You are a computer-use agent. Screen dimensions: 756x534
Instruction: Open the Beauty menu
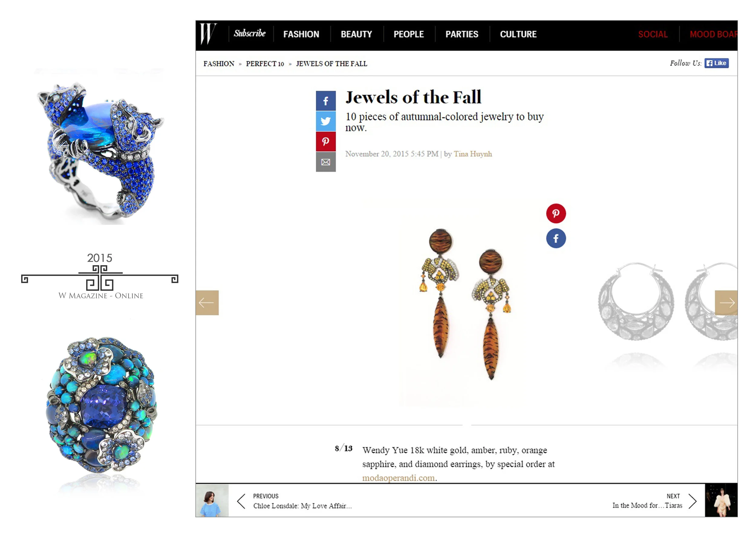pyautogui.click(x=356, y=34)
